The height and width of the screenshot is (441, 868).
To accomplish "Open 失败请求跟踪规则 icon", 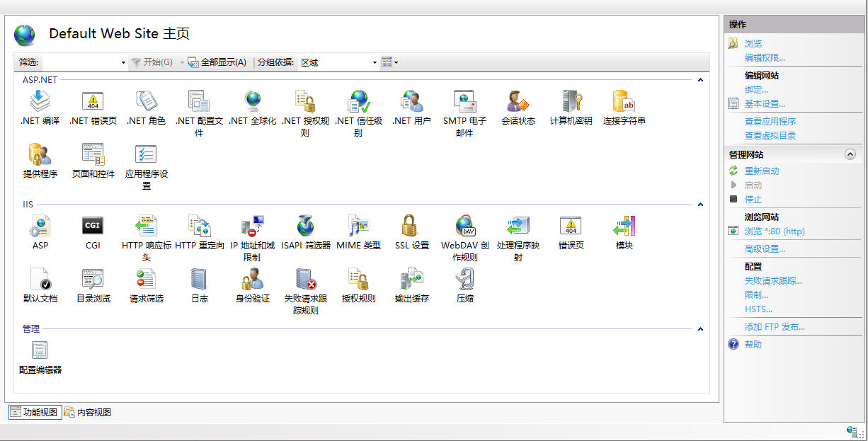I will (x=305, y=279).
